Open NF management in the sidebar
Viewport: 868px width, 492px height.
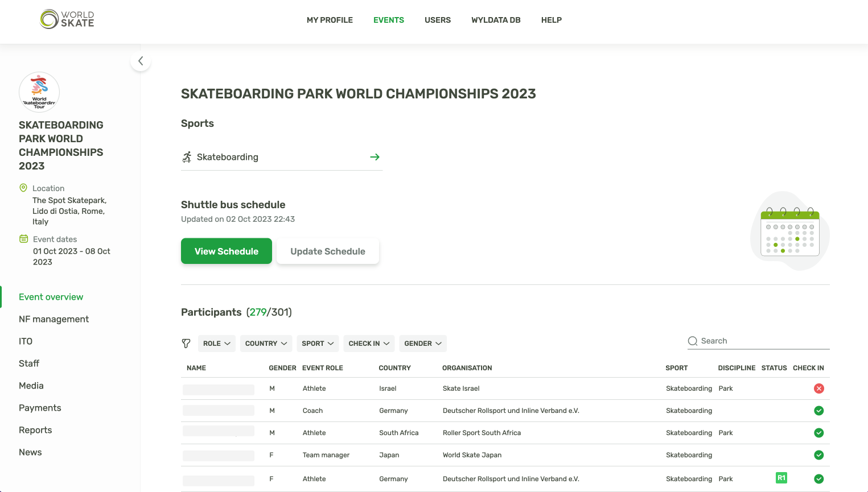click(x=54, y=319)
